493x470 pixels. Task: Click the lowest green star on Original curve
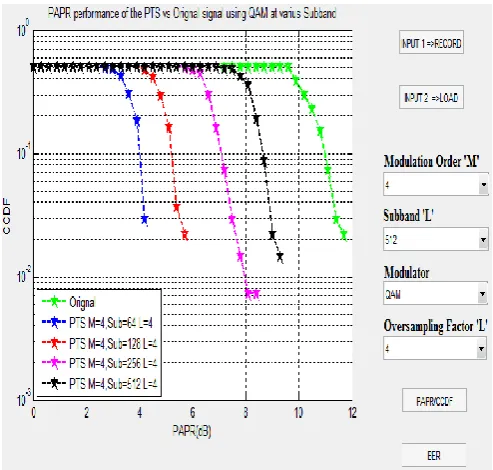344,235
